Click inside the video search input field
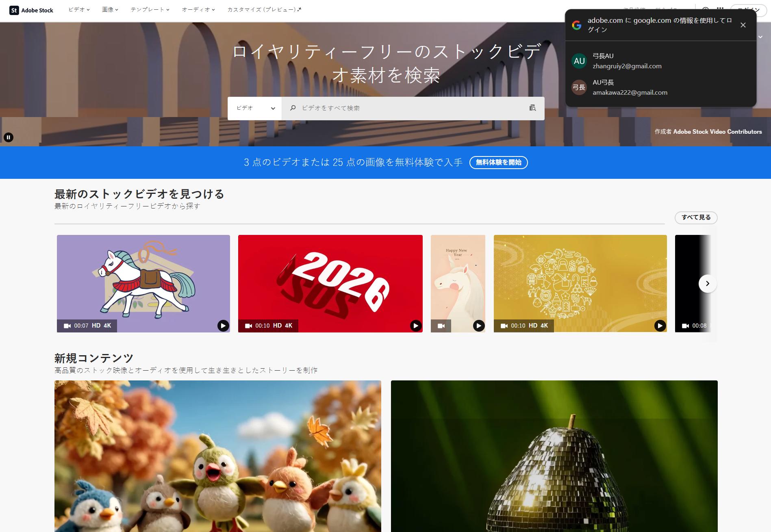Screen dimensions: 771x532 click(x=386, y=108)
